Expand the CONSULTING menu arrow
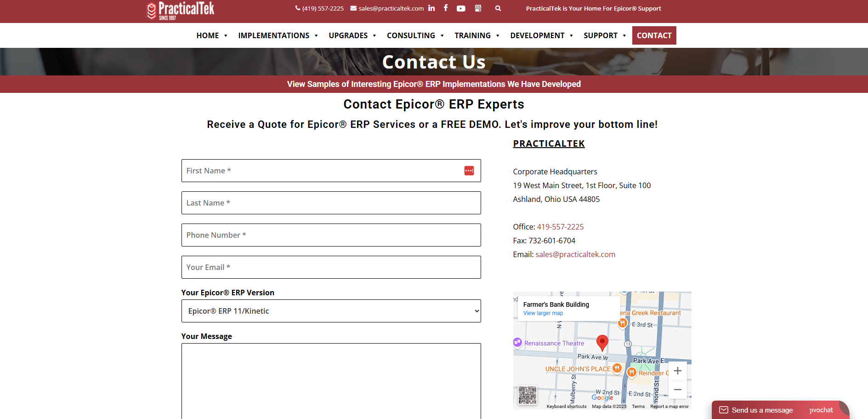Viewport: 868px width, 419px height. click(x=442, y=35)
